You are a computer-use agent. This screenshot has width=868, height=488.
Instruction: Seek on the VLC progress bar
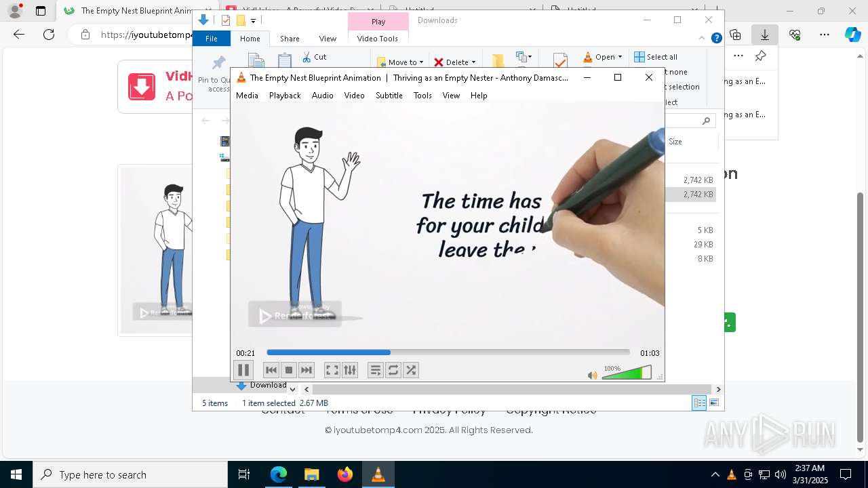pyautogui.click(x=448, y=352)
